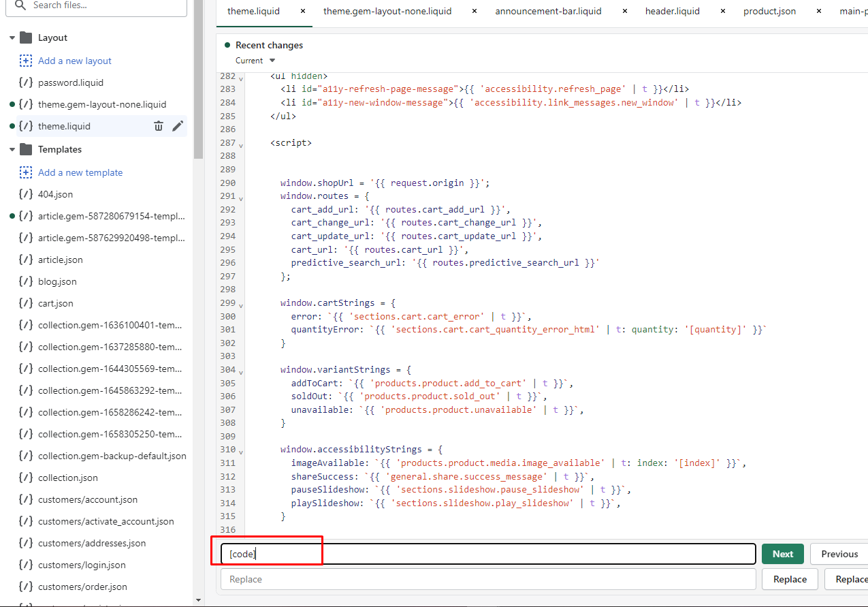The width and height of the screenshot is (868, 607).
Task: Collapse the Layout folder arrow
Action: tap(12, 37)
